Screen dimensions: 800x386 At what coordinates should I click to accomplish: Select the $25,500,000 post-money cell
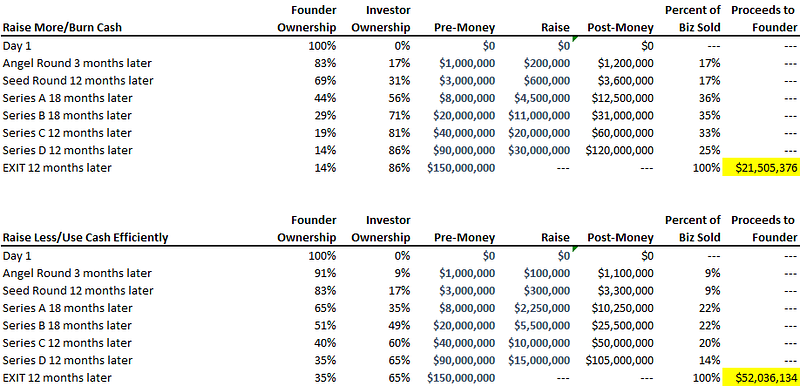[622, 325]
